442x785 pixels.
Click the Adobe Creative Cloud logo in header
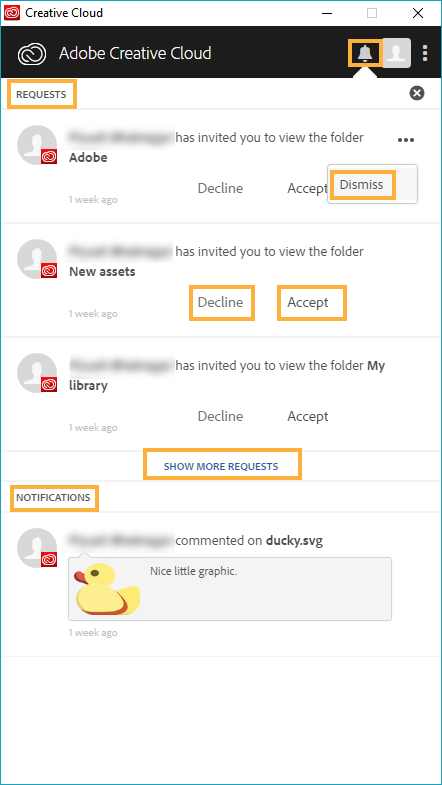(x=32, y=53)
